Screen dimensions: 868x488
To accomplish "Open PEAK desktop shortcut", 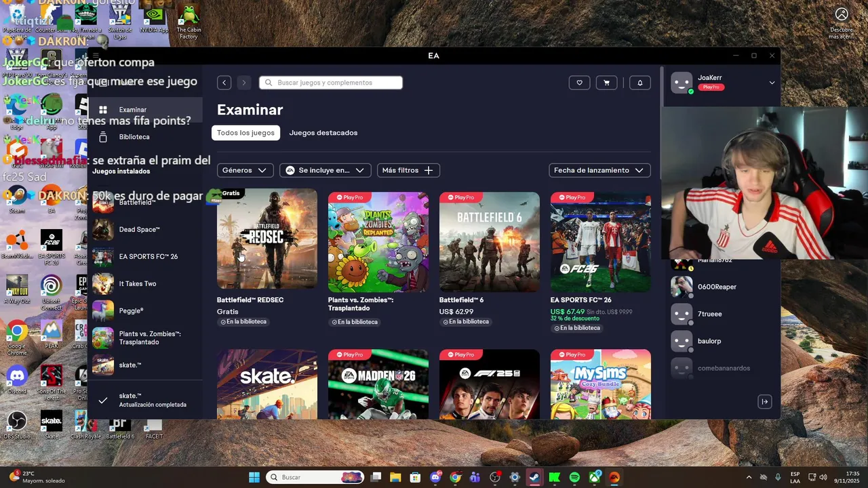I will 52,334.
